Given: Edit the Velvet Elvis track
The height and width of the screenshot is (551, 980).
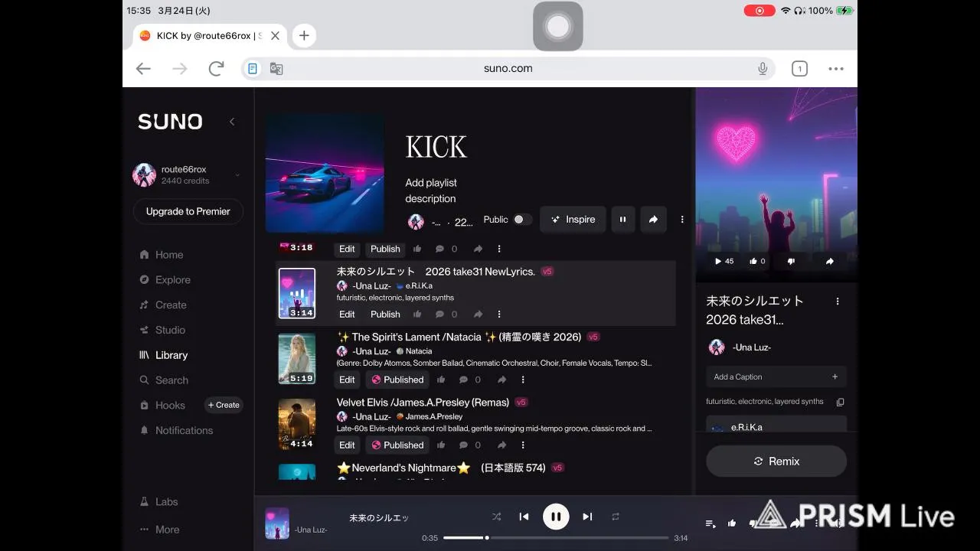Looking at the screenshot, I should [347, 445].
